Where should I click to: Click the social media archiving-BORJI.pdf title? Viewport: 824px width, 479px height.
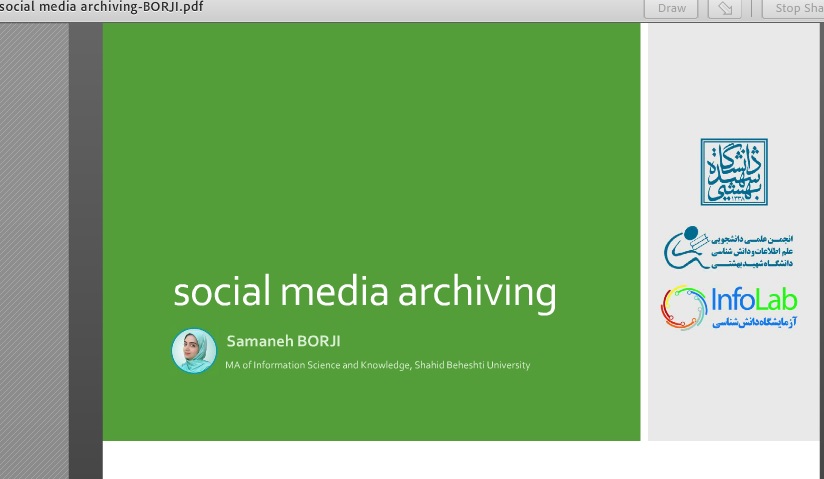click(x=100, y=7)
